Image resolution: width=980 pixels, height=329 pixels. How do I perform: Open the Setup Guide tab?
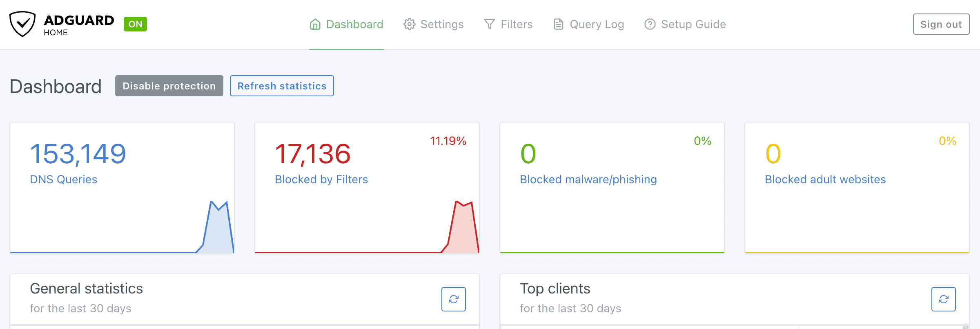[693, 24]
